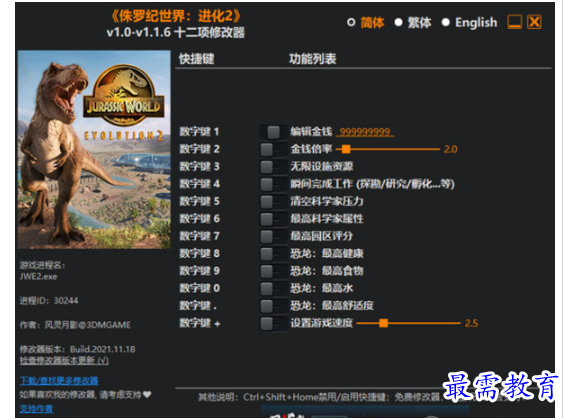Toggle the 最高科学家属性 switch
The width and height of the screenshot is (567, 418).
tap(273, 219)
